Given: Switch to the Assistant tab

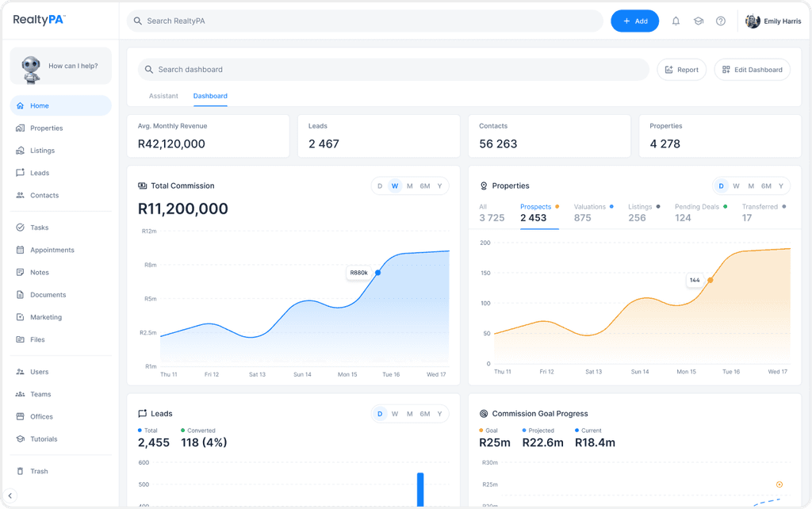Looking at the screenshot, I should pyautogui.click(x=163, y=96).
